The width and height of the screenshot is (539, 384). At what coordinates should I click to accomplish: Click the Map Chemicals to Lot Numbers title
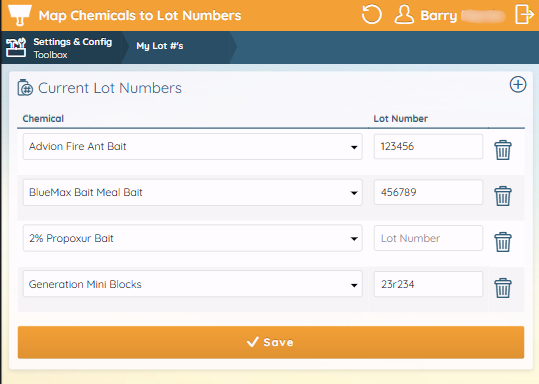[140, 16]
